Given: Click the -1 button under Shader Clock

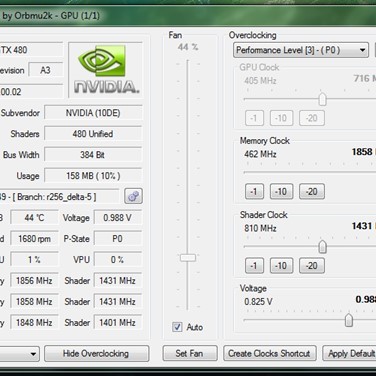Looking at the screenshot, I should [254, 266].
